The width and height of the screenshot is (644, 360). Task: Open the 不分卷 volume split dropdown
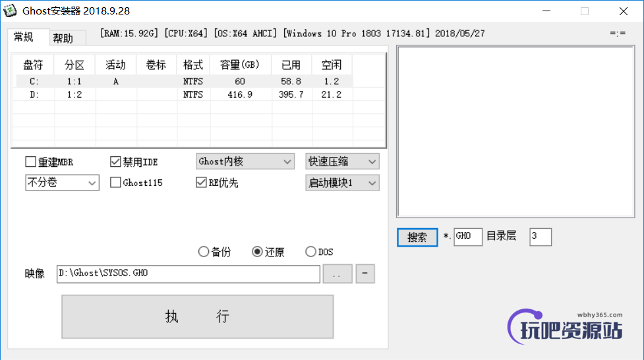coord(62,183)
